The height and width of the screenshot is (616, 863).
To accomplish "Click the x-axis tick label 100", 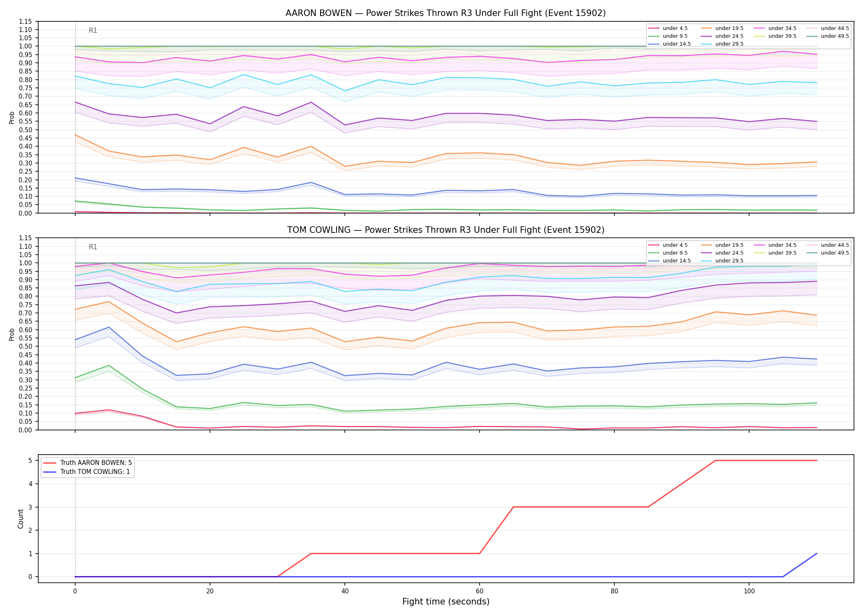I will (749, 591).
